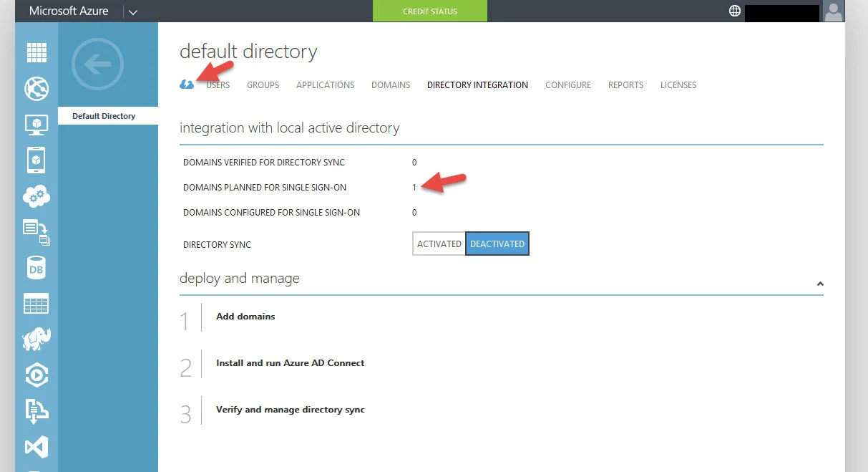Open the Microsoft Azure menu chevron
The width and height of the screenshot is (868, 472).
pyautogui.click(x=133, y=11)
